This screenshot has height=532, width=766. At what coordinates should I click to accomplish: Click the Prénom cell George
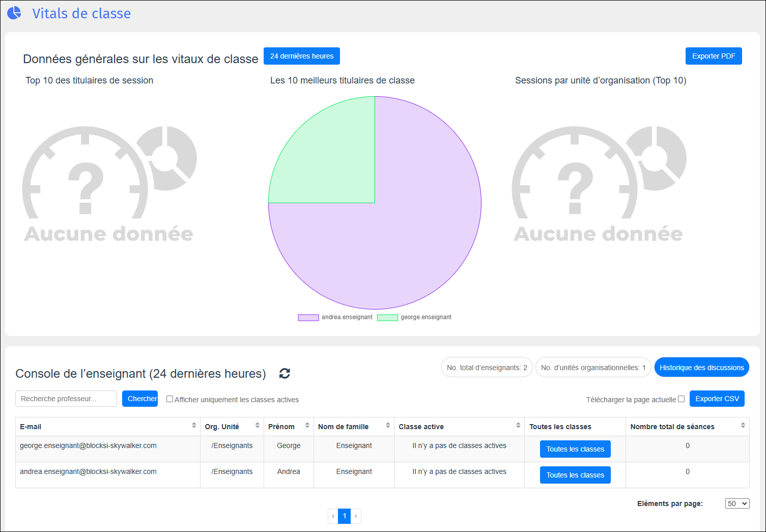coord(289,449)
